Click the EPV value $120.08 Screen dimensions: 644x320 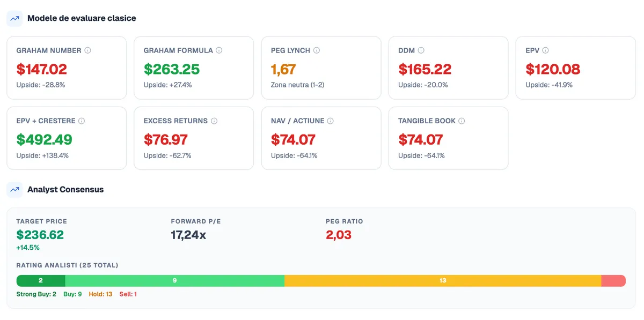pyautogui.click(x=553, y=69)
